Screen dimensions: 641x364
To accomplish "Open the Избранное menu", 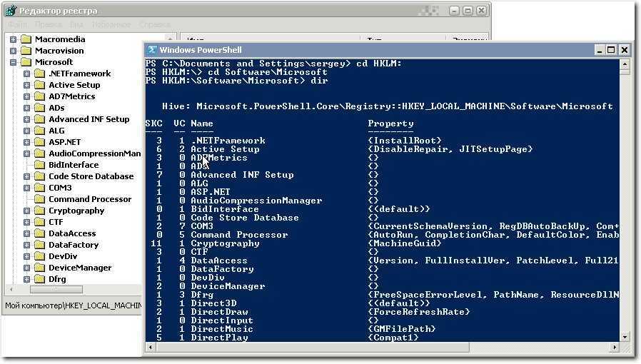I will (112, 24).
